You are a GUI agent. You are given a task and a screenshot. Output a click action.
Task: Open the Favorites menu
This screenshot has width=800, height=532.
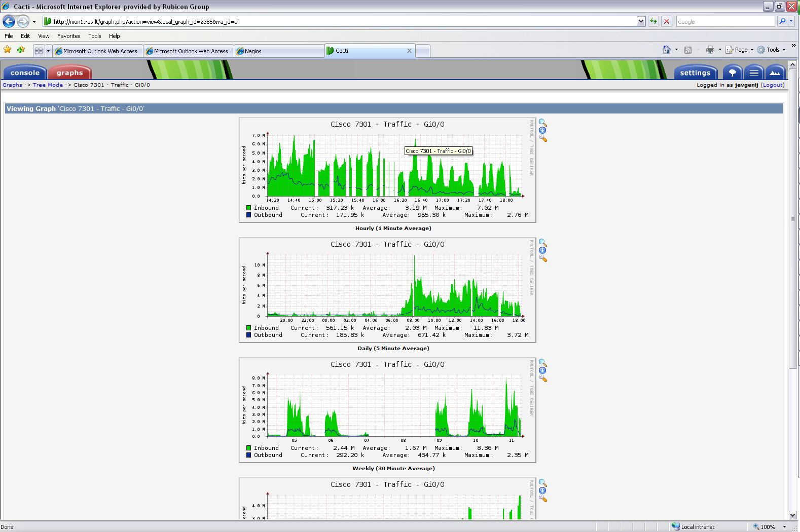click(x=68, y=36)
